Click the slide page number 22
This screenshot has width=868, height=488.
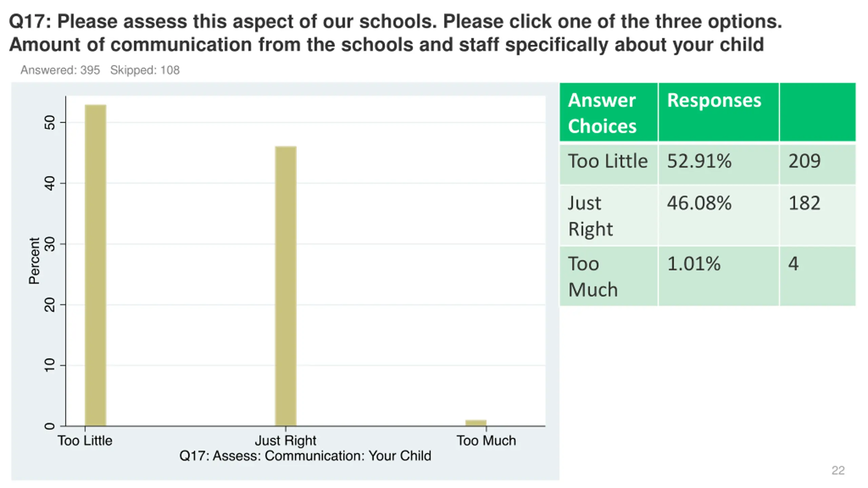pyautogui.click(x=838, y=470)
